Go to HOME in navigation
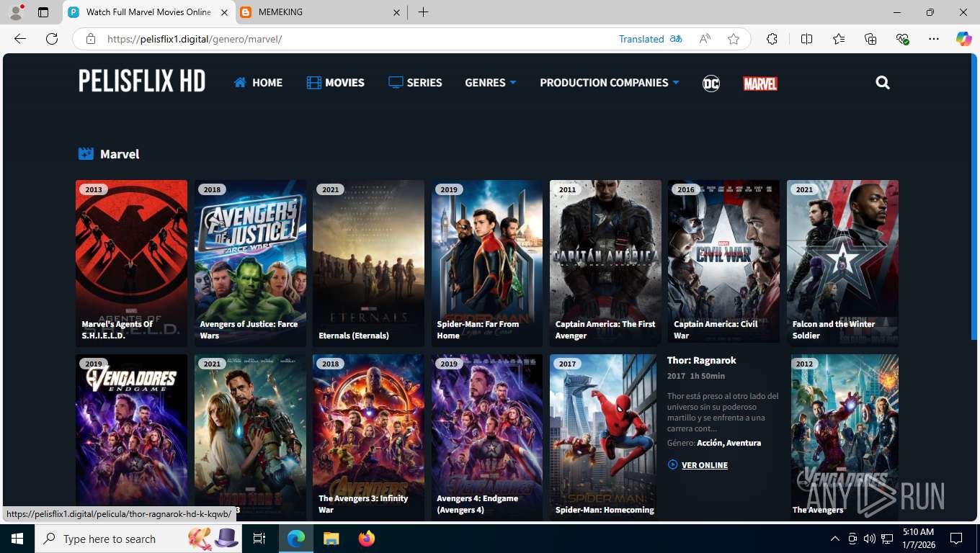 pos(258,83)
